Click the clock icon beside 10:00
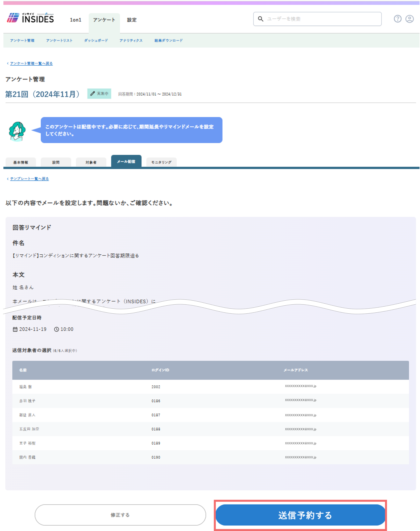The width and height of the screenshot is (420, 531). coord(57,329)
